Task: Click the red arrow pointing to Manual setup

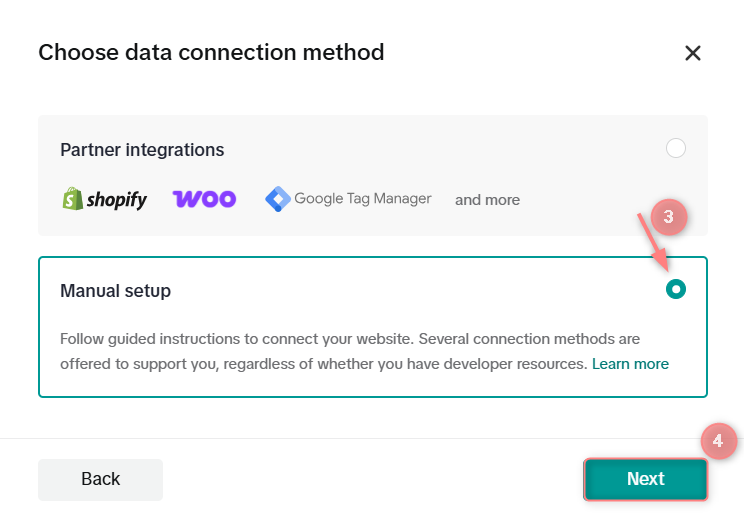Action: coord(653,243)
